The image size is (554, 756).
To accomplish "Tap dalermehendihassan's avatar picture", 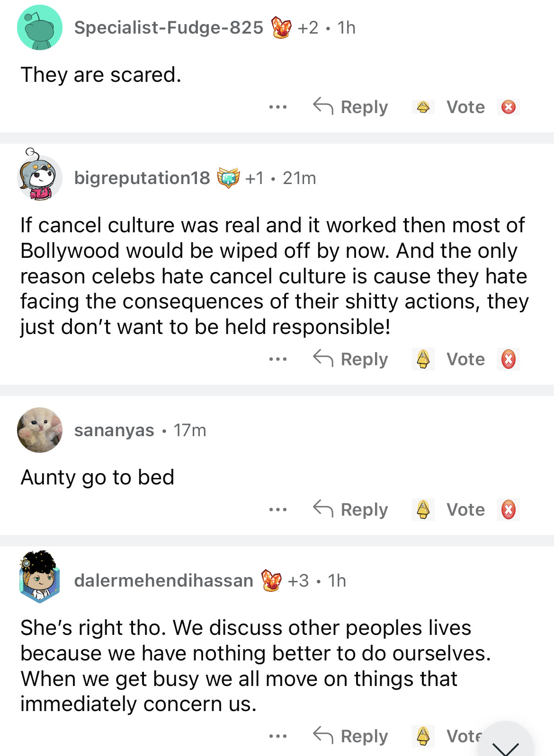I will click(40, 577).
